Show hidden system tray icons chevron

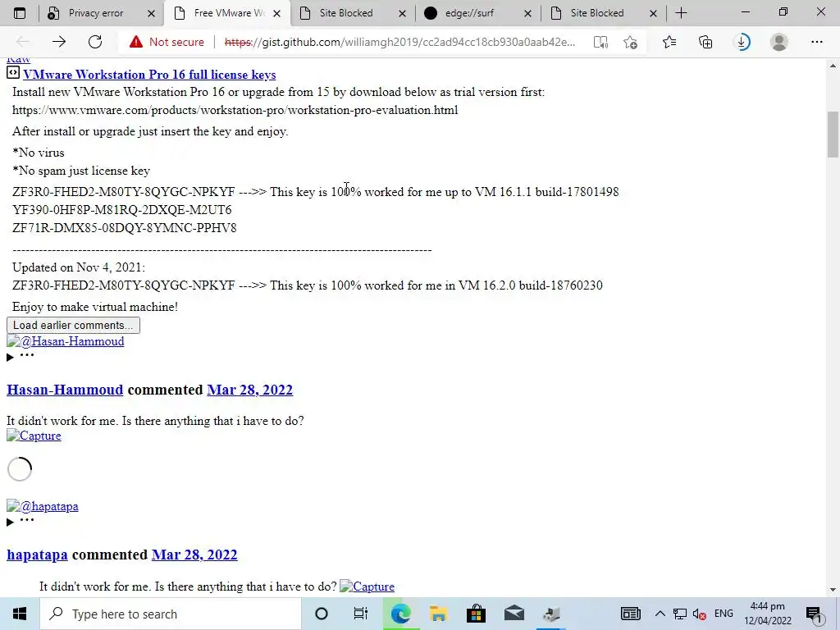660,614
